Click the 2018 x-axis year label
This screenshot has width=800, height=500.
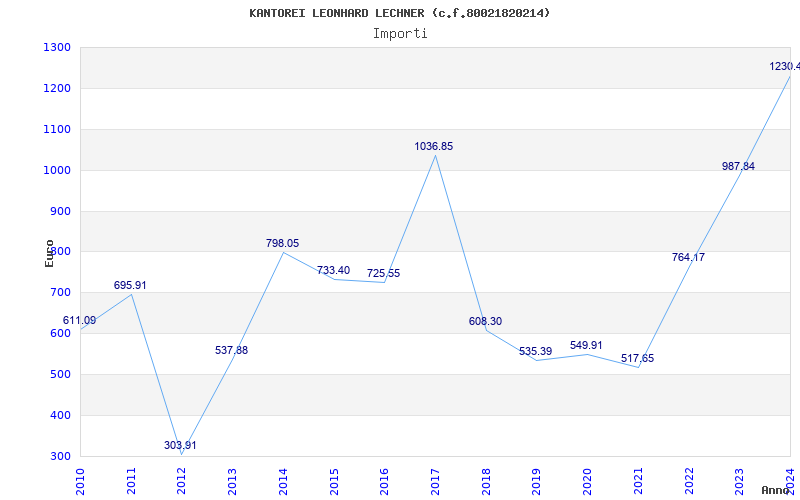point(486,481)
